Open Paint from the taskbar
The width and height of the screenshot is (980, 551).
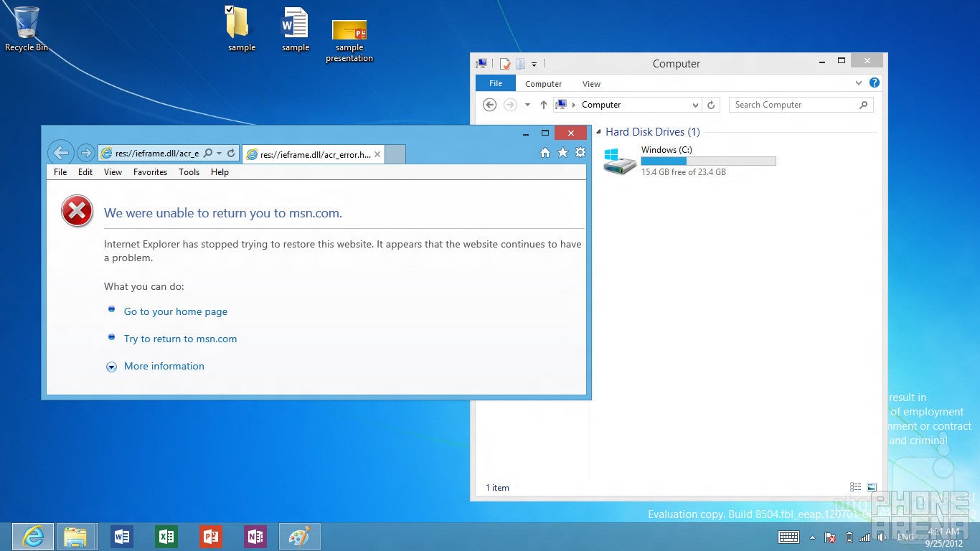299,537
